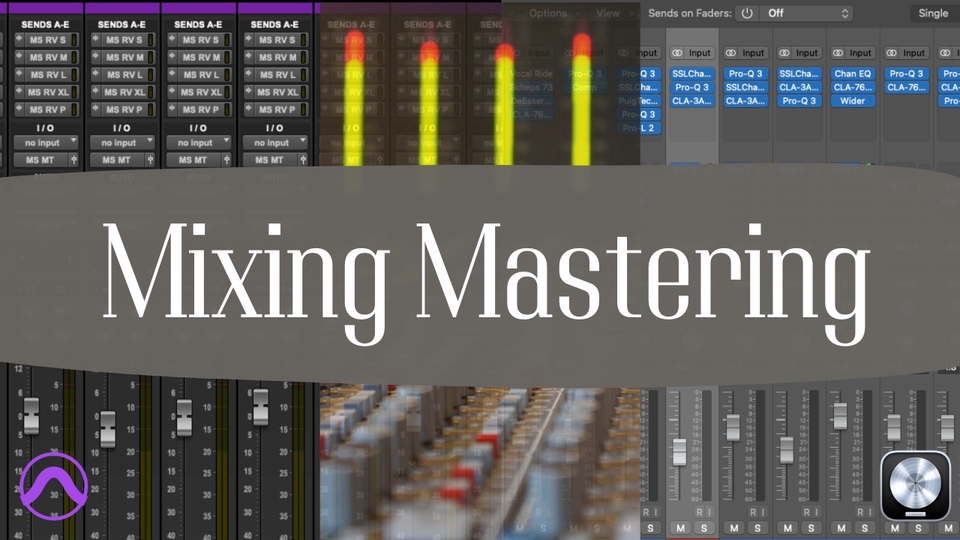Click the Single button
Screen dimensions: 960x540
click(932, 14)
